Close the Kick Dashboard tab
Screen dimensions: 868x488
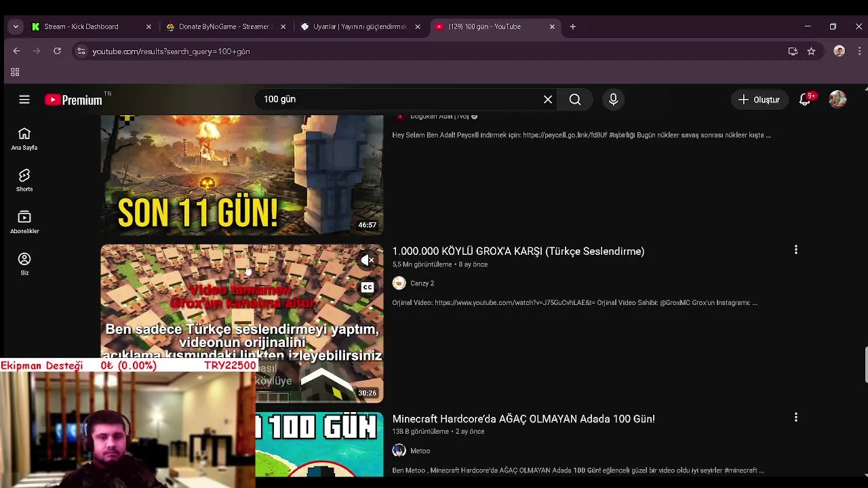(x=149, y=26)
